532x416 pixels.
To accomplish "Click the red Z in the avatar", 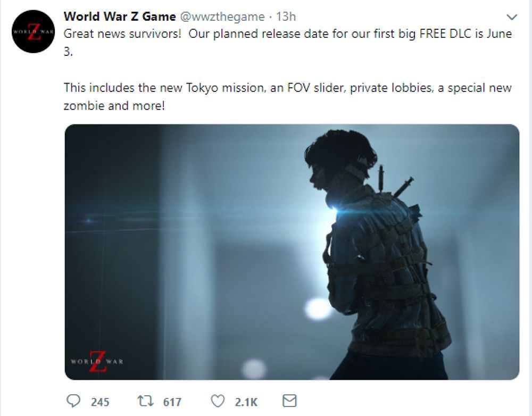I will [34, 31].
